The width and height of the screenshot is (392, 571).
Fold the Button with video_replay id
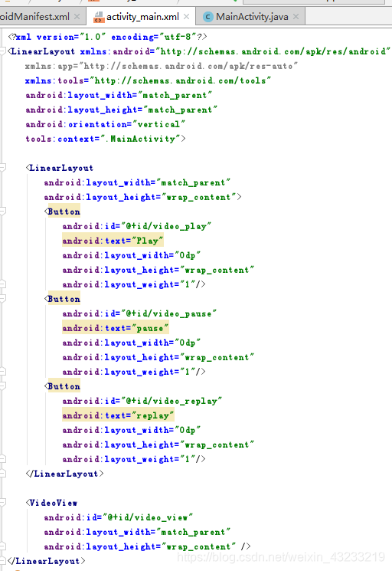[x=3, y=386]
